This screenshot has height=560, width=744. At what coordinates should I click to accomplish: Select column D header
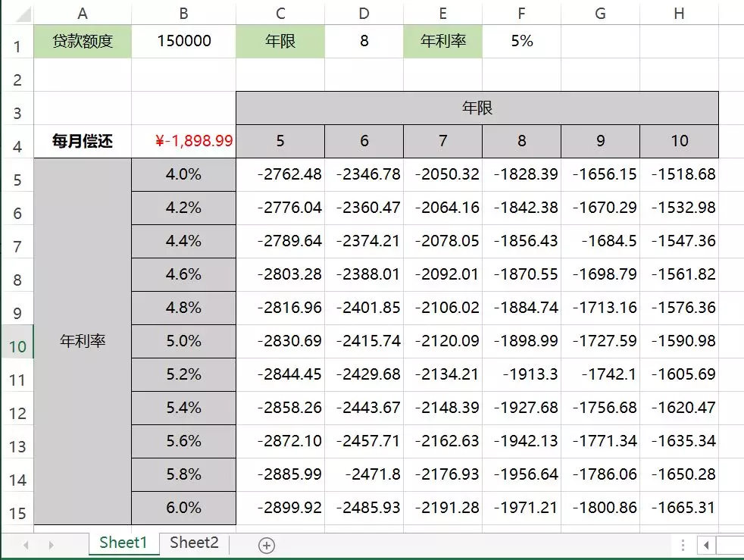click(x=364, y=14)
